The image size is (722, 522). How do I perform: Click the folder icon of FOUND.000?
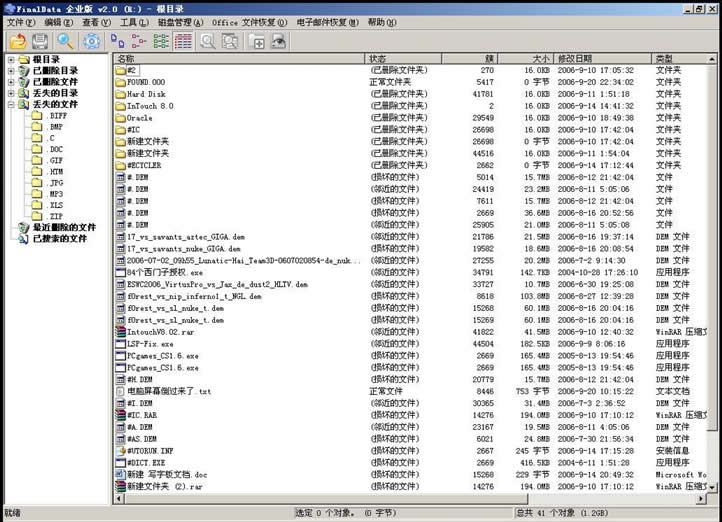[120, 82]
